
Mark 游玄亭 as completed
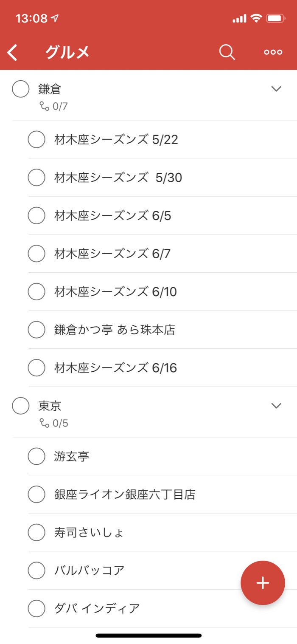36,456
